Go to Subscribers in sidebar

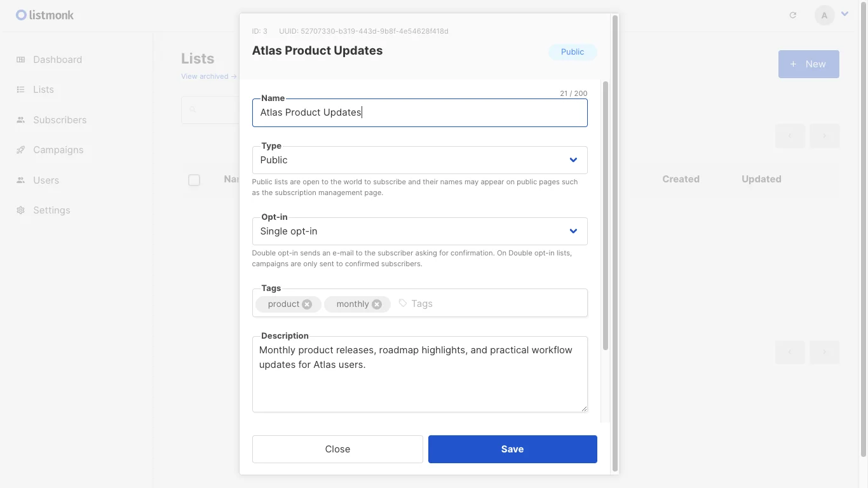[x=51, y=120]
